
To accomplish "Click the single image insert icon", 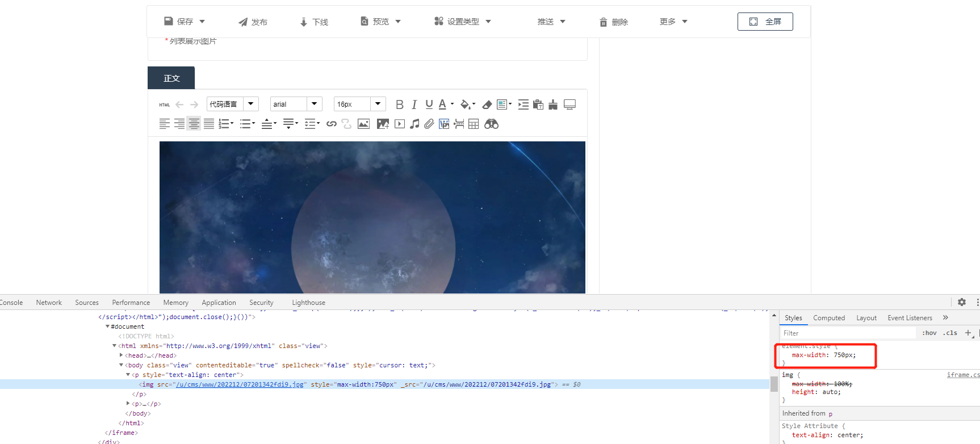I will pyautogui.click(x=363, y=124).
